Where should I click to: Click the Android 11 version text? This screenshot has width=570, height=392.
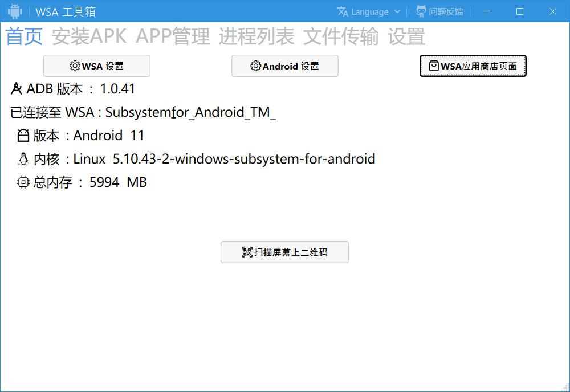(108, 136)
